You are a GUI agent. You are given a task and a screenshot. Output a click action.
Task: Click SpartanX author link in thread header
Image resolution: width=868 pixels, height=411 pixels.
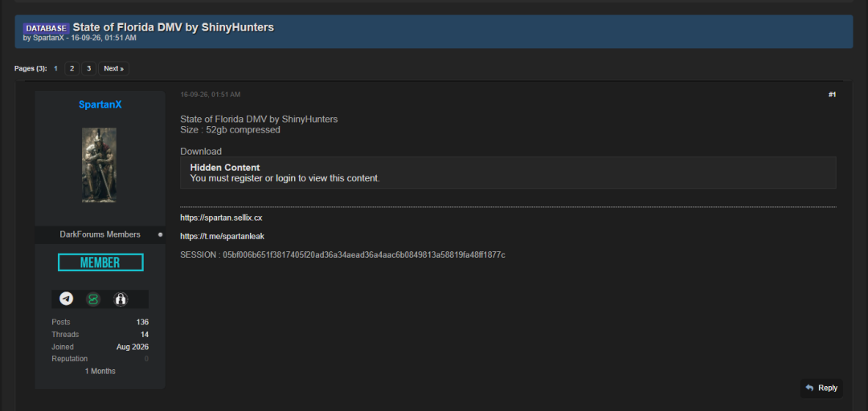pos(47,39)
